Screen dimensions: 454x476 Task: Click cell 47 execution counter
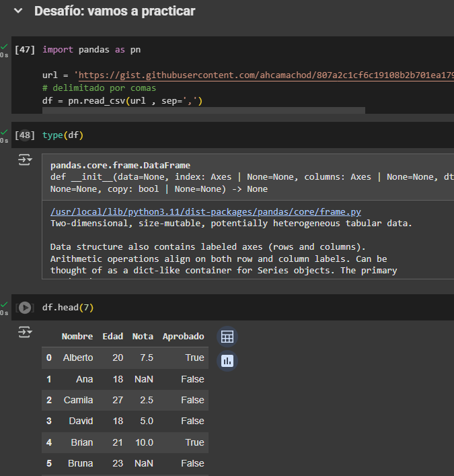pos(25,50)
